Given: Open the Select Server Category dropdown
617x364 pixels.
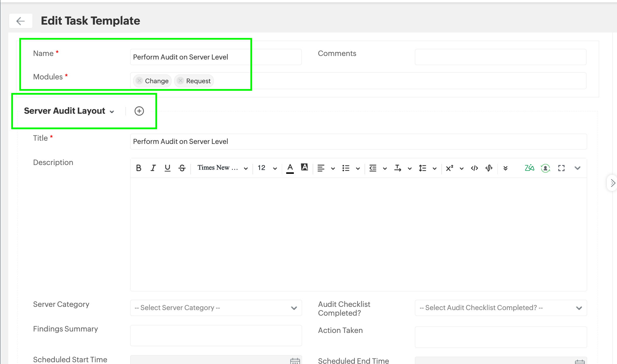Looking at the screenshot, I should click(x=216, y=308).
